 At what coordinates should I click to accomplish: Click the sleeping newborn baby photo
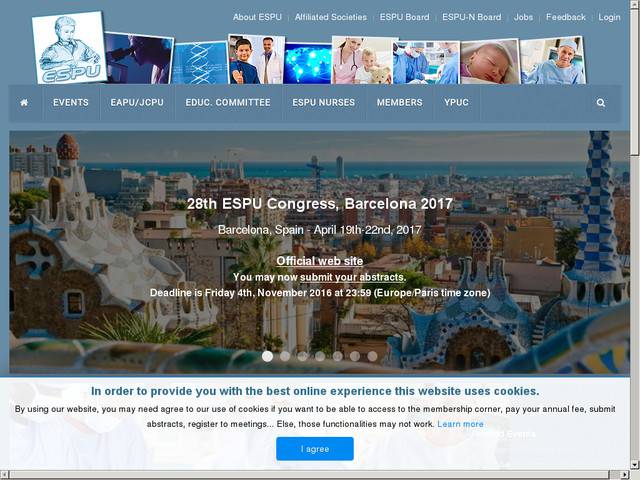pyautogui.click(x=490, y=62)
